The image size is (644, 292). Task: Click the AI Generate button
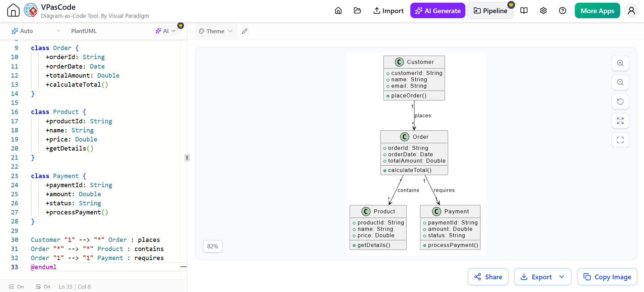point(438,11)
